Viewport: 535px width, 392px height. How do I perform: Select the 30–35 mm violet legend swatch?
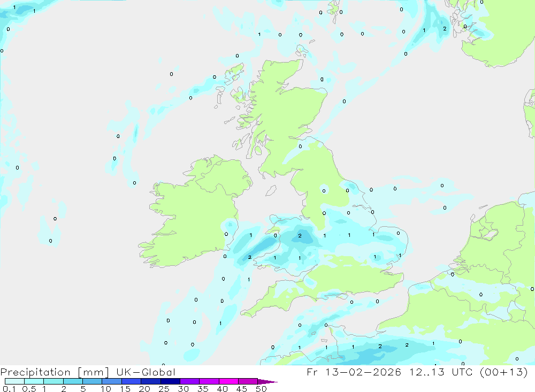point(190,381)
